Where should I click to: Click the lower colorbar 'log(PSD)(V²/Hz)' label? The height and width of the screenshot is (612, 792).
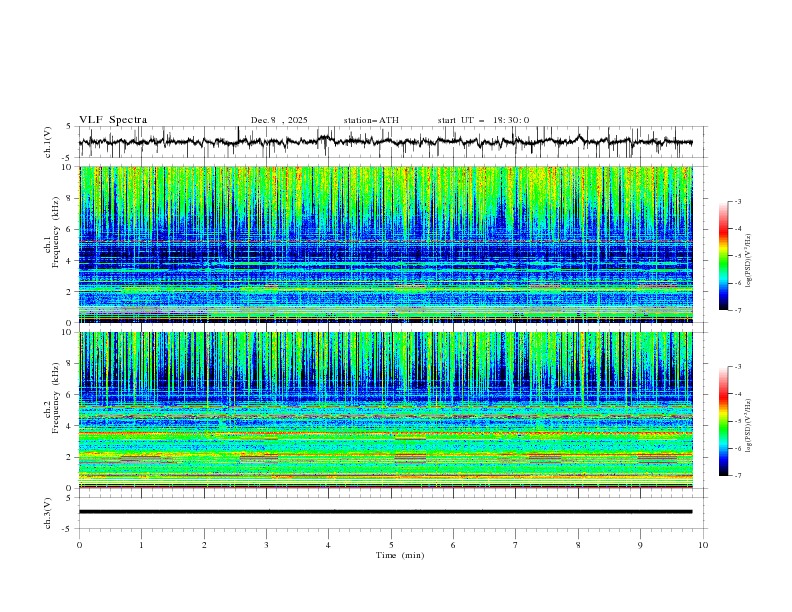(x=749, y=426)
